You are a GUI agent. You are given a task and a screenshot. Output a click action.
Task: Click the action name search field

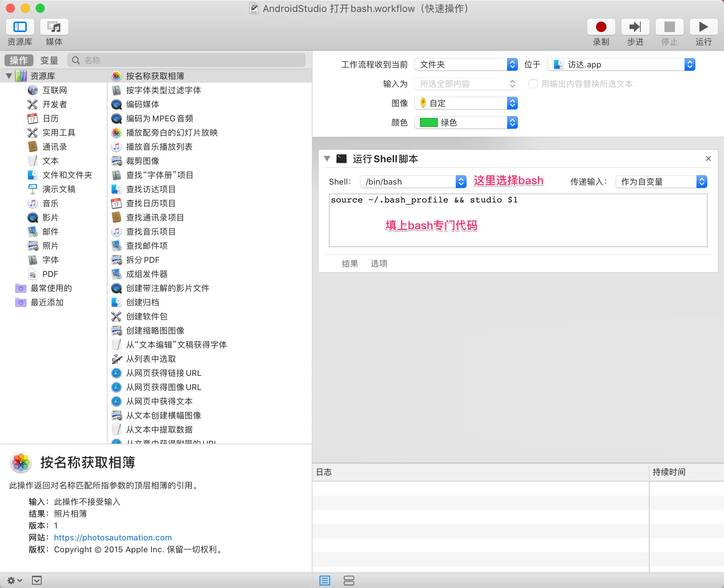click(x=186, y=60)
